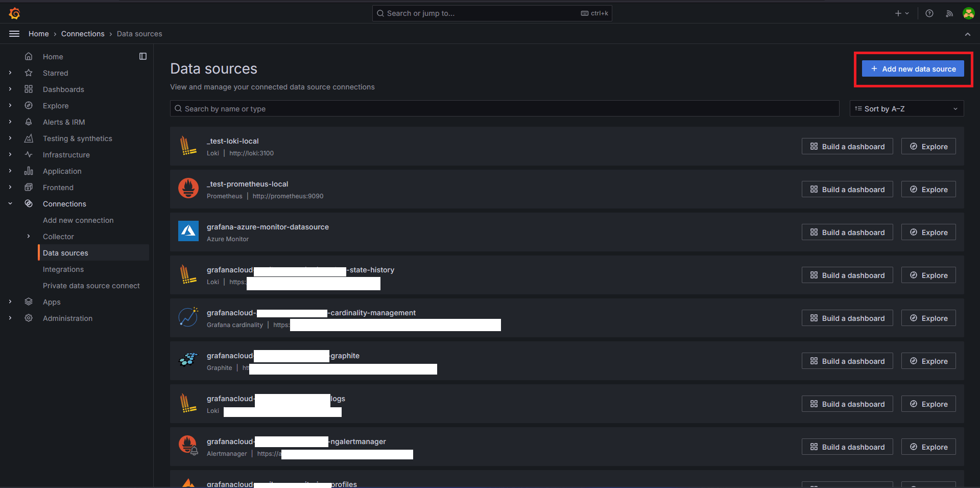
Task: Click the Application bar chart icon
Action: [x=29, y=171]
